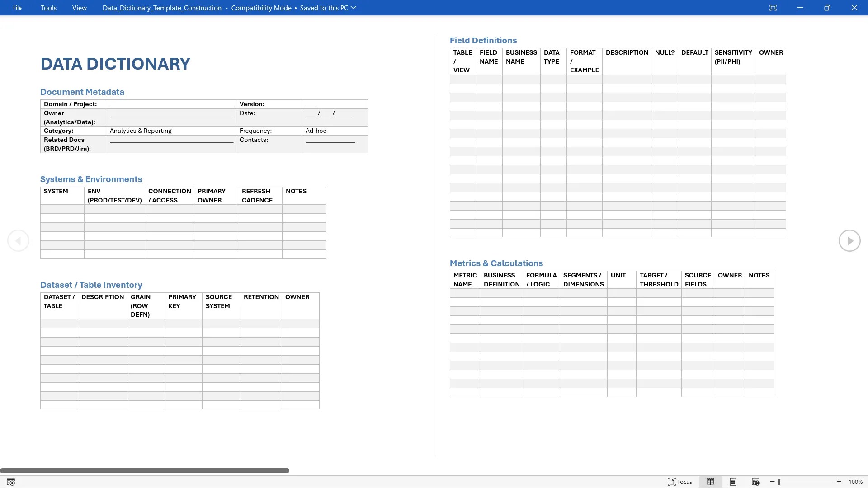Click the horizontal scrollbar thumb
Viewport: 868px width, 488px height.
pos(145,470)
